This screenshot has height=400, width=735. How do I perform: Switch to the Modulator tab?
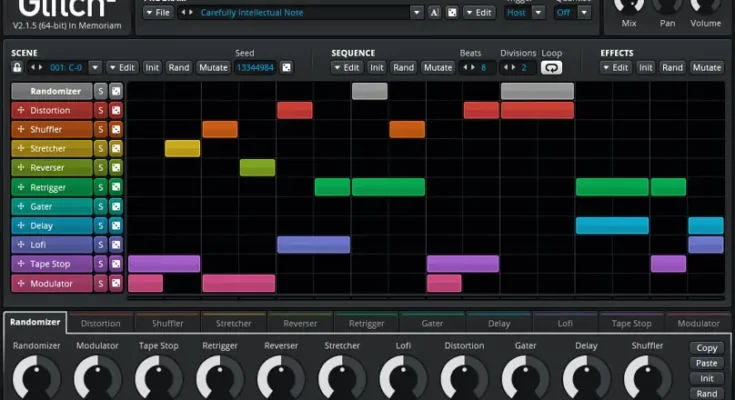[698, 323]
